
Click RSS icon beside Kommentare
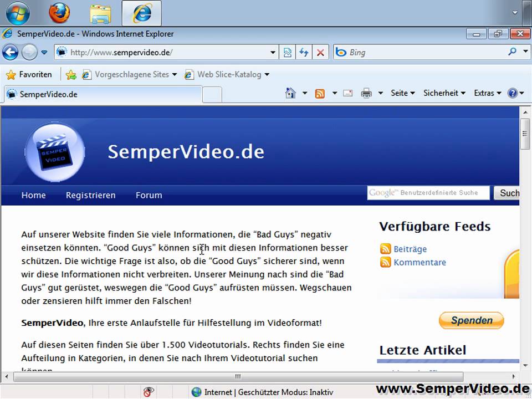click(386, 262)
